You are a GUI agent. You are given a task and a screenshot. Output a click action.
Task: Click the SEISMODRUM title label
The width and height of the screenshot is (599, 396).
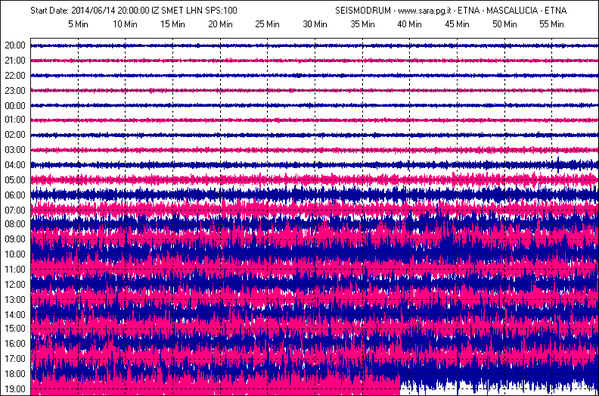click(363, 11)
